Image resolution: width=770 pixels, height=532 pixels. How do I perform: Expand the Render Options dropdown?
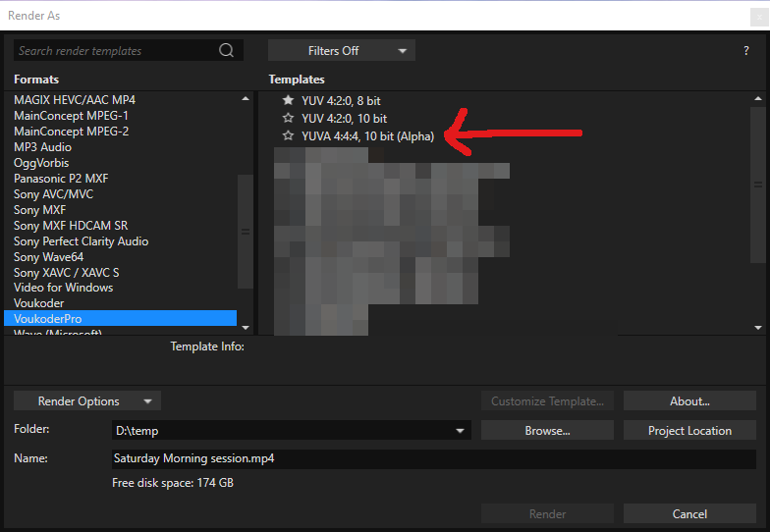(87, 401)
